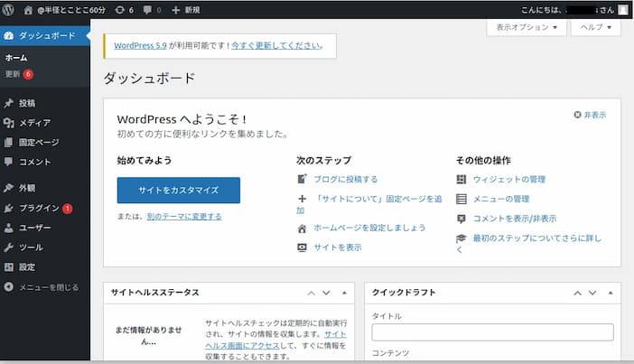Open the WordPress logo menu
This screenshot has width=634, height=364.
tap(8, 9)
